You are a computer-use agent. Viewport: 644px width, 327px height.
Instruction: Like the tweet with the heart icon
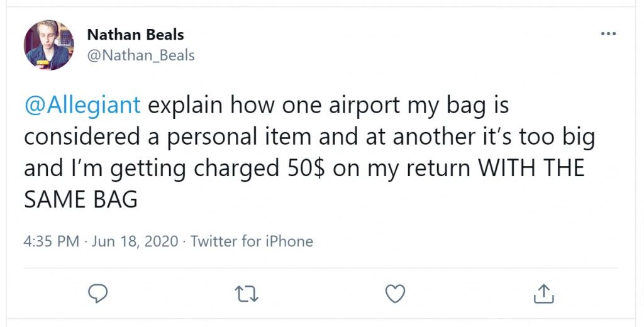point(395,294)
